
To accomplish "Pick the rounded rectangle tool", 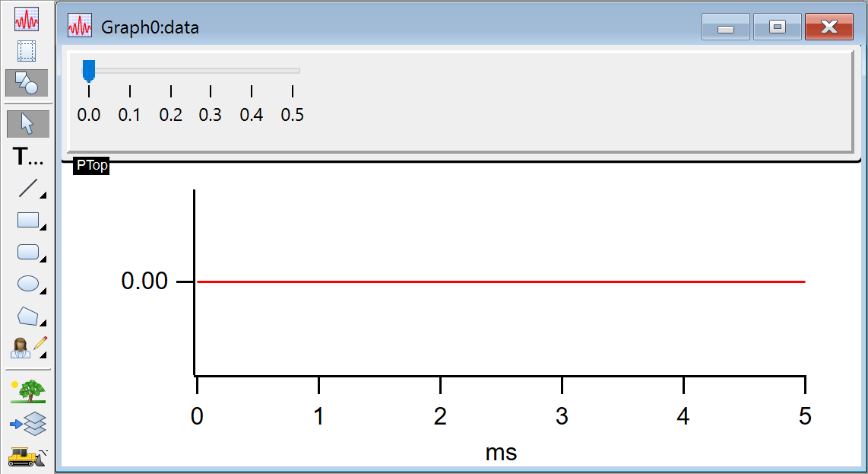I will tap(28, 252).
